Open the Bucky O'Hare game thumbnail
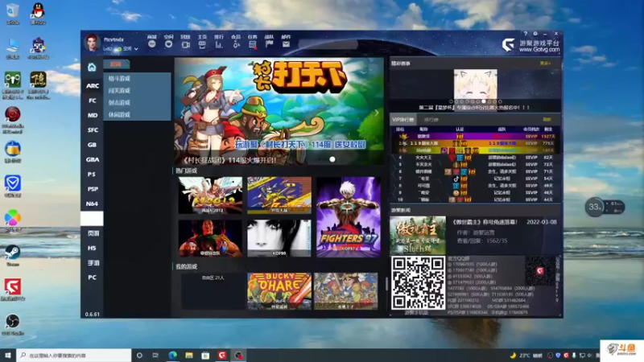This screenshot has width=644, height=362. [279, 291]
